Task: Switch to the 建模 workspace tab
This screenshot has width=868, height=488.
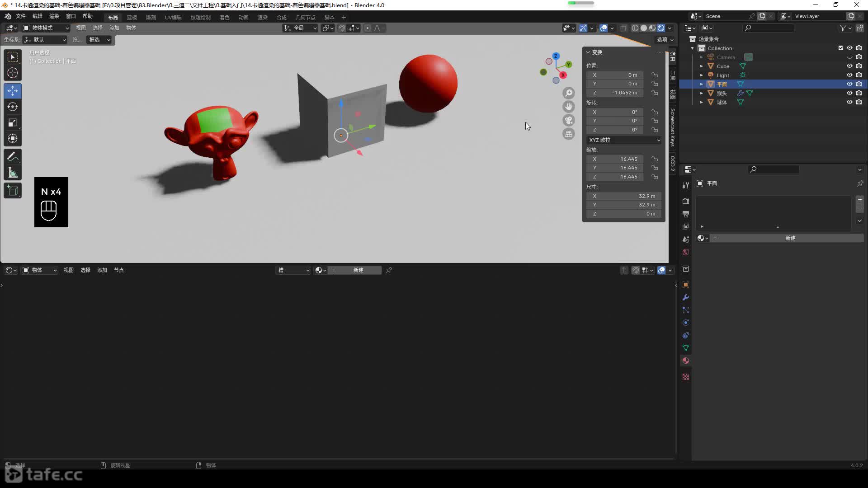Action: 132,17
